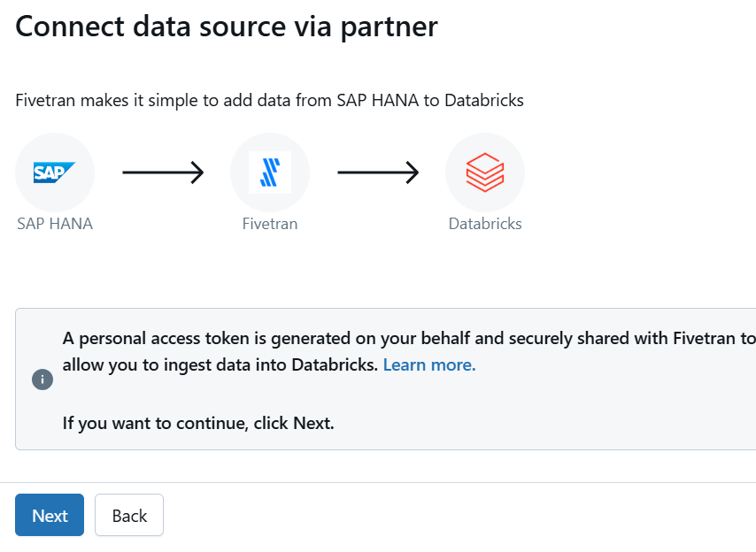Click the white square behind Fivetran logo
The image size is (756, 552).
point(270,172)
